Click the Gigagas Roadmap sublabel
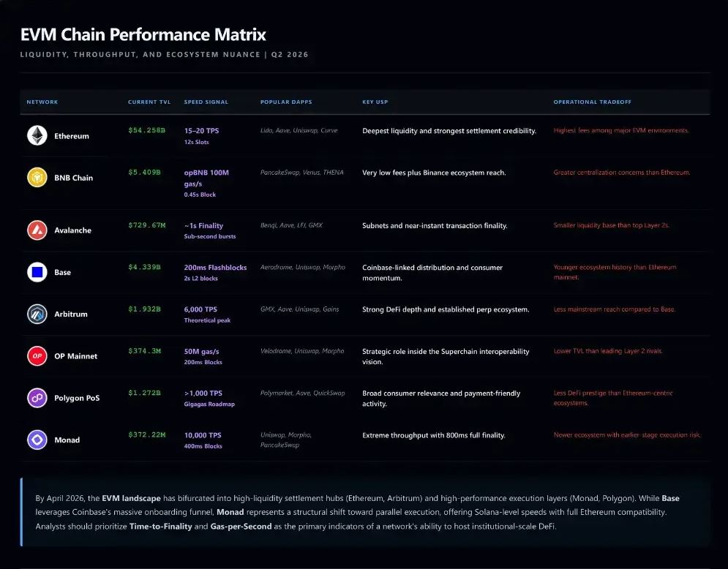Image resolution: width=728 pixels, height=569 pixels. point(209,404)
